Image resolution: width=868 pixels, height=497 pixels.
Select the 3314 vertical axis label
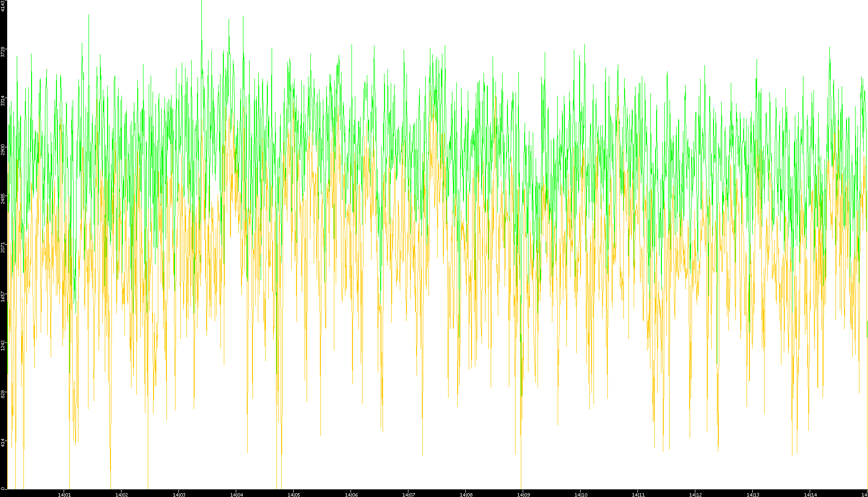point(3,100)
